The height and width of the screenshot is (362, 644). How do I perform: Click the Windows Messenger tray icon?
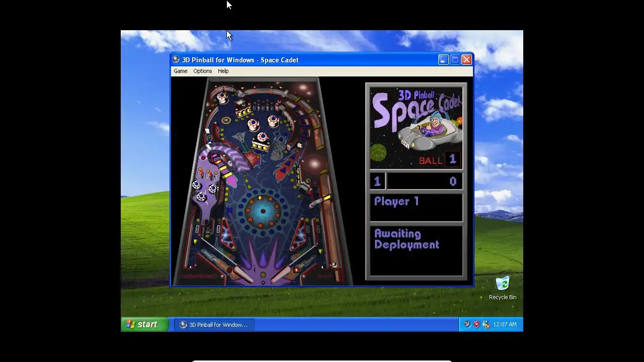pos(486,324)
